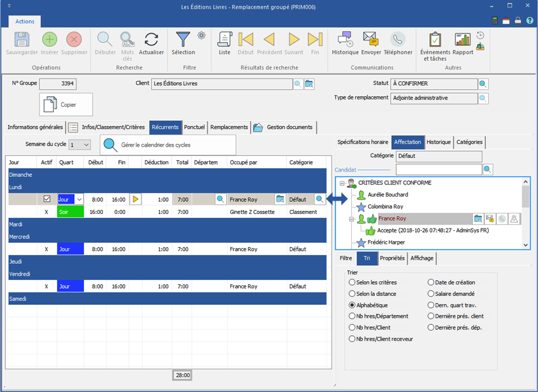The image size is (538, 392).
Task: Start a search with the Débuter magnifier
Action: point(105,39)
